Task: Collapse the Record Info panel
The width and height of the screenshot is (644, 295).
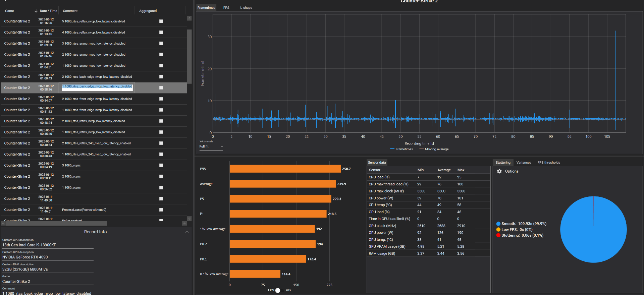Action: 187,232
